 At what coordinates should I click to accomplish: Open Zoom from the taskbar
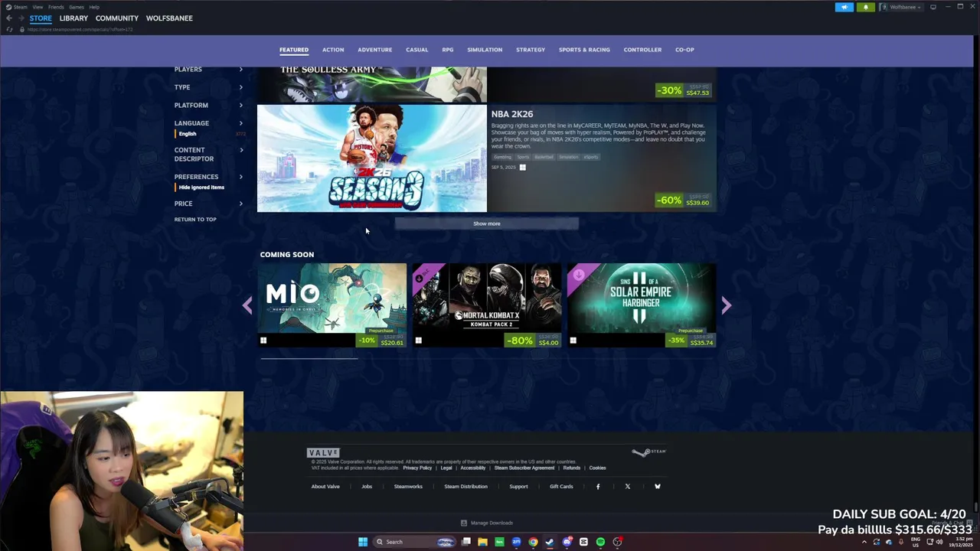516,542
